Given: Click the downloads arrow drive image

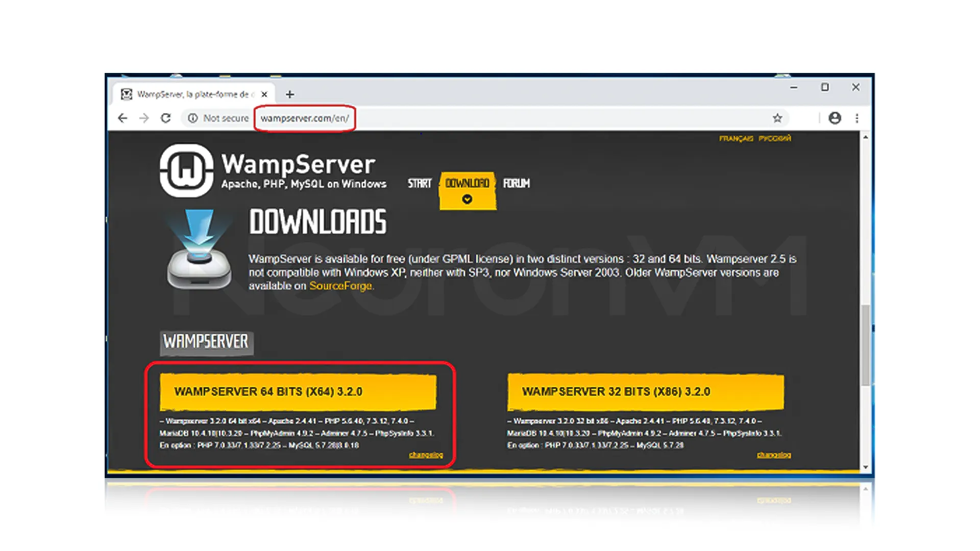Looking at the screenshot, I should point(199,249).
